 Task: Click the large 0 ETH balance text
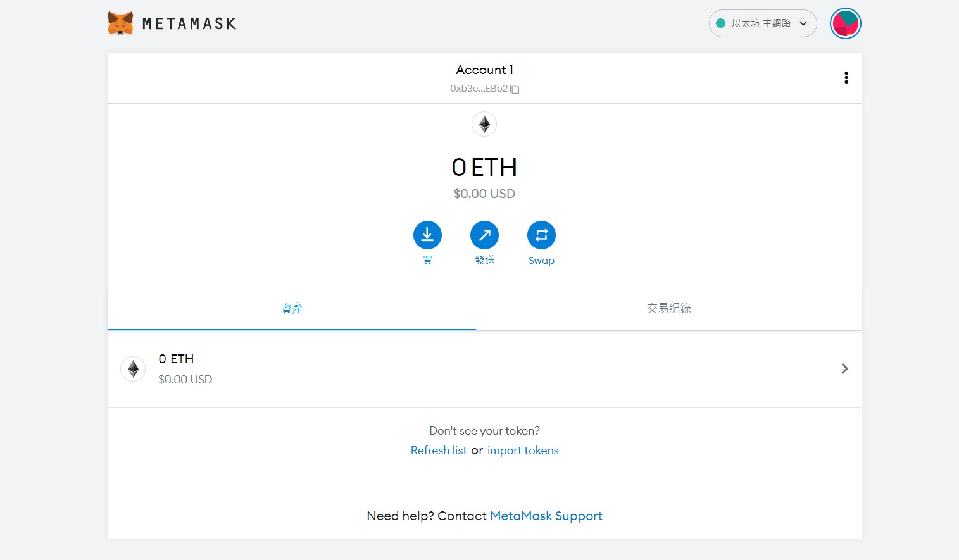coord(484,168)
